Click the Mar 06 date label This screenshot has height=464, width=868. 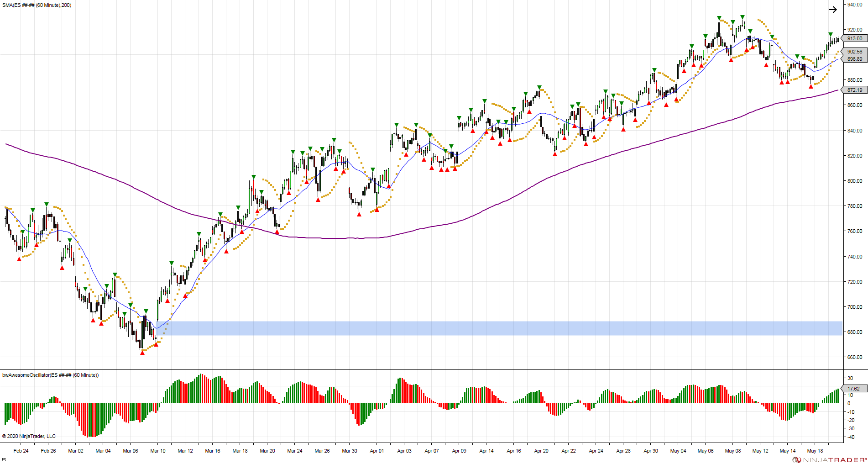coord(131,451)
